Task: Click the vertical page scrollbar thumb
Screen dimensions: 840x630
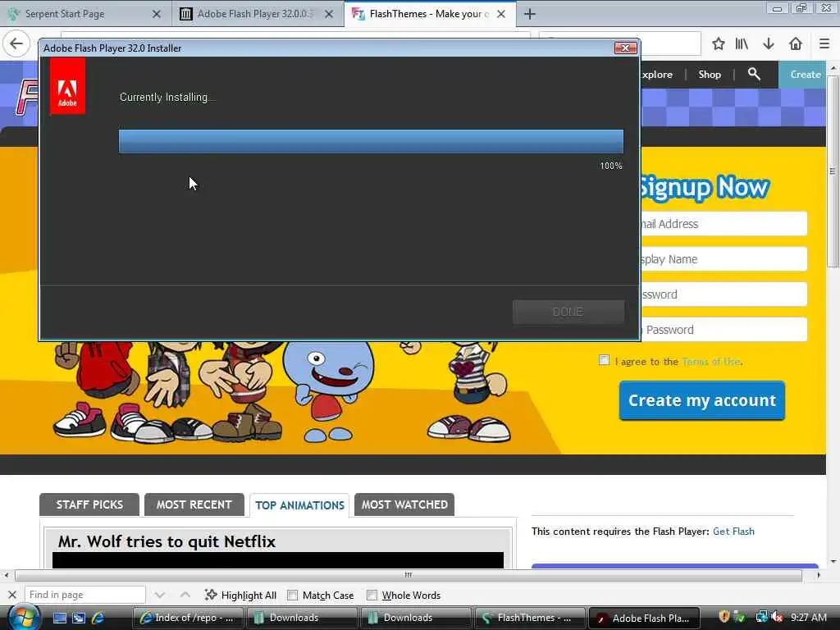Action: point(833,171)
